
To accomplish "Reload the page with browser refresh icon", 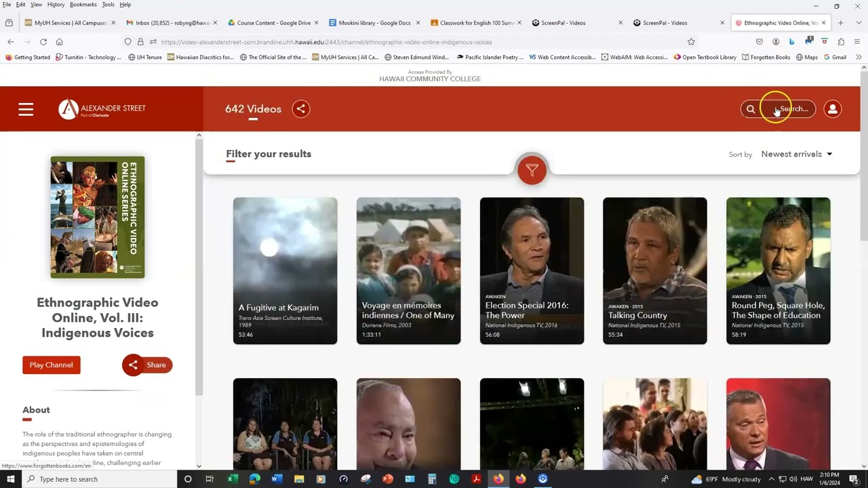I will (x=43, y=42).
